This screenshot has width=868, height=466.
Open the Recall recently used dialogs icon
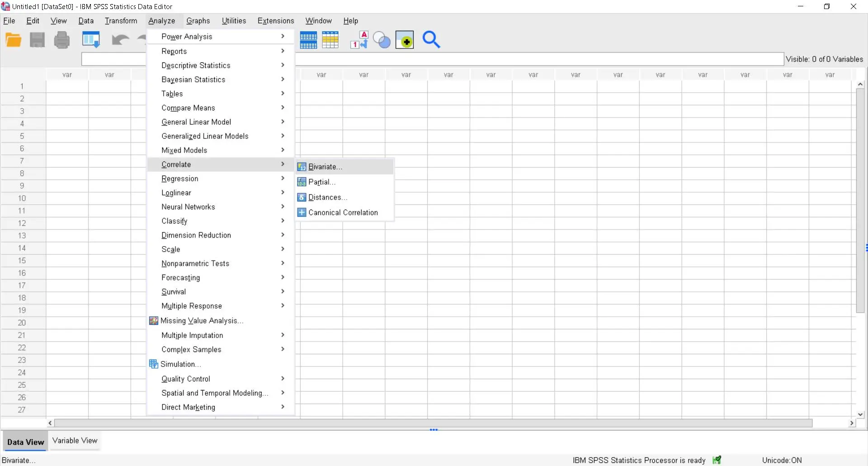[91, 40]
